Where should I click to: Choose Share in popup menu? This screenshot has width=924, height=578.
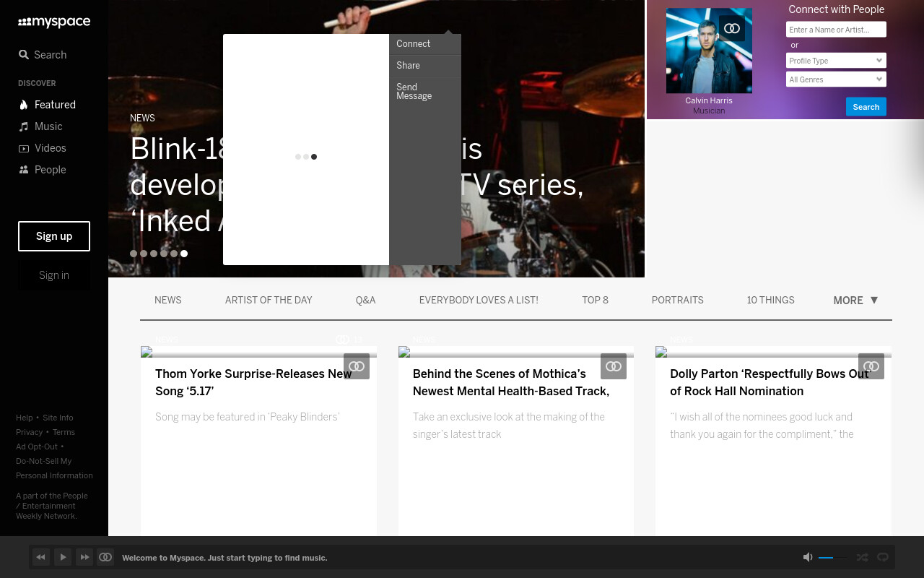[x=425, y=66]
